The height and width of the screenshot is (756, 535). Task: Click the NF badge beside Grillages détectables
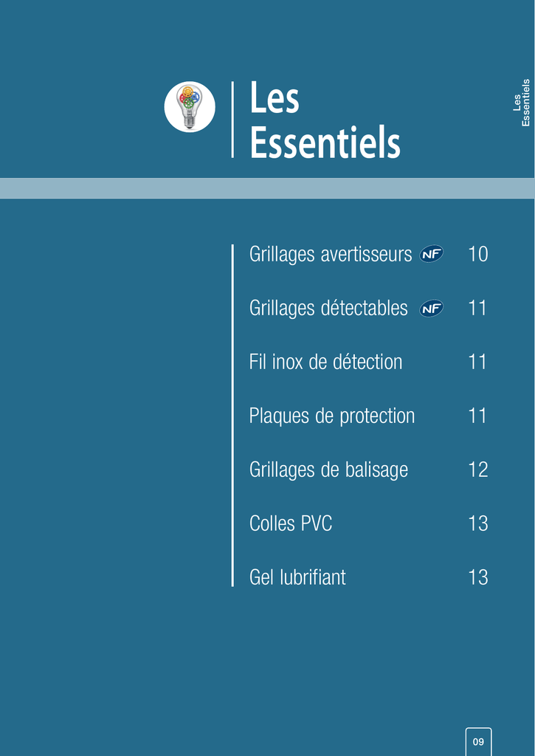pos(432,309)
